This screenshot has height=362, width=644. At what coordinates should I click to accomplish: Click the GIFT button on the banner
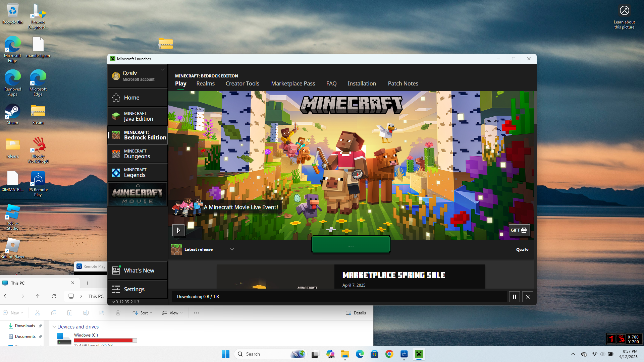click(519, 230)
